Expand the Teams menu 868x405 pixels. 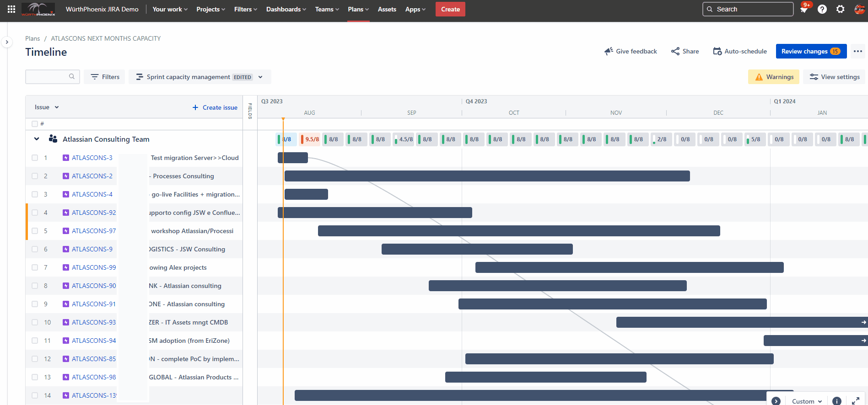327,9
